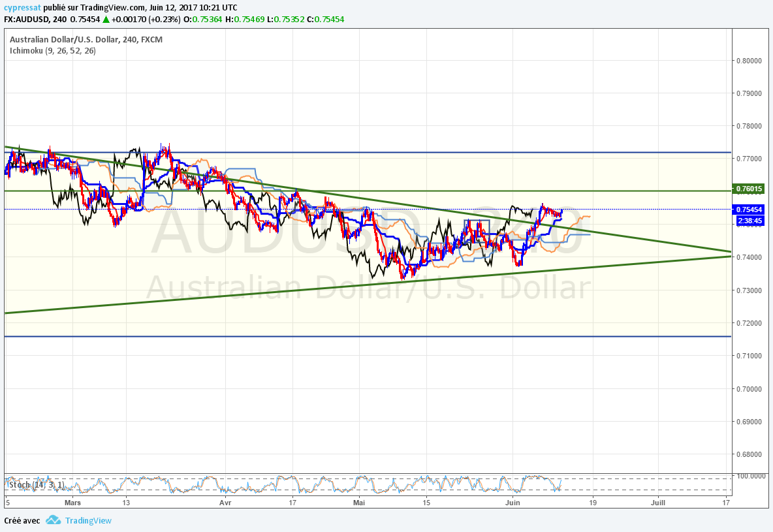
Task: Click the green 0.76015 price label
Action: (x=749, y=189)
